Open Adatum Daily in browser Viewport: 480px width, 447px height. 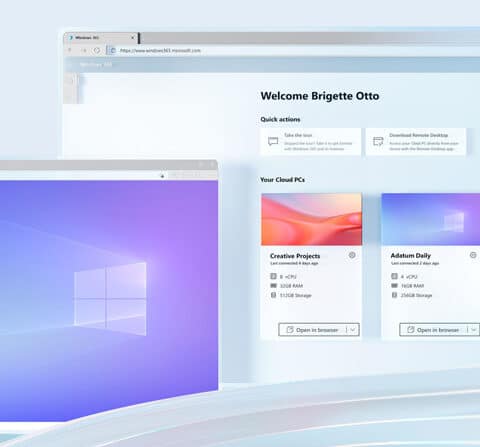(x=433, y=330)
